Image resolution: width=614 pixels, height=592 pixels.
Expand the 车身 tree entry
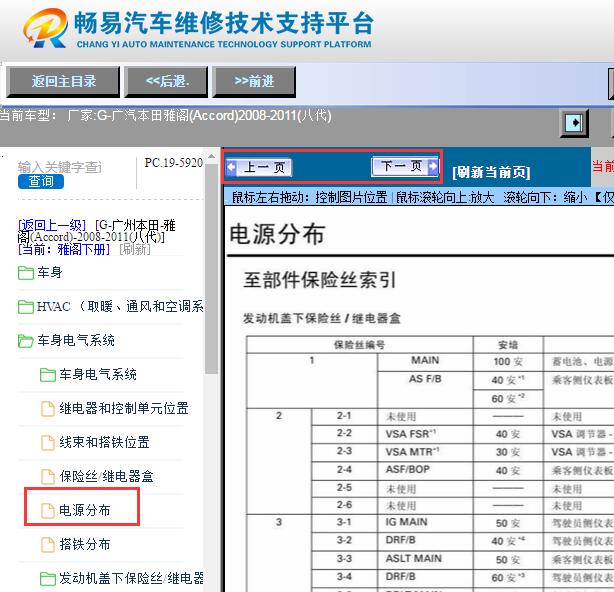pyautogui.click(x=50, y=273)
